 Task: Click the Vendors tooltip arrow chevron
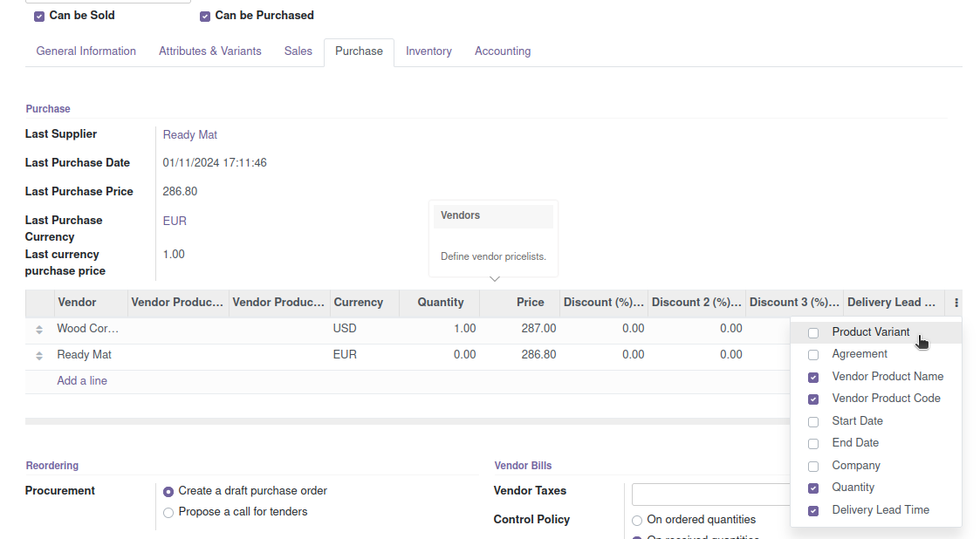coord(495,279)
